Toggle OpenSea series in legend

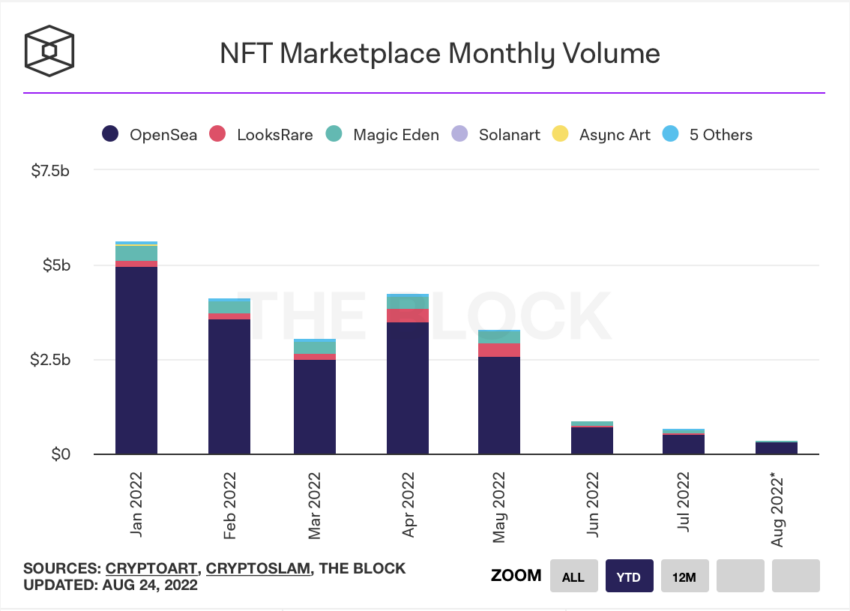tap(150, 134)
